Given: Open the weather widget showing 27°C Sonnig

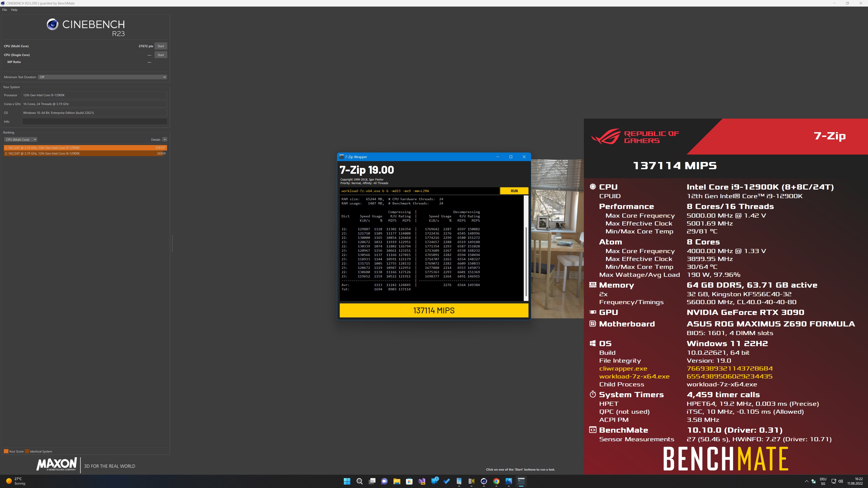Looking at the screenshot, I should (x=16, y=481).
